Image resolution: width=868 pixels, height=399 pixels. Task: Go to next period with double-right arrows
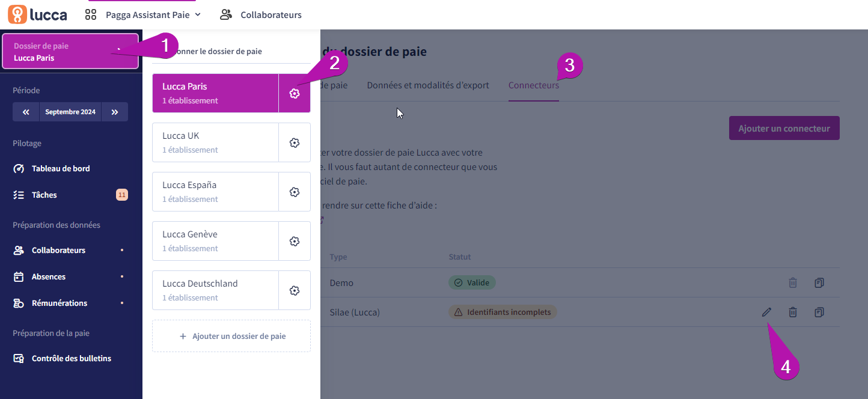[x=115, y=112]
